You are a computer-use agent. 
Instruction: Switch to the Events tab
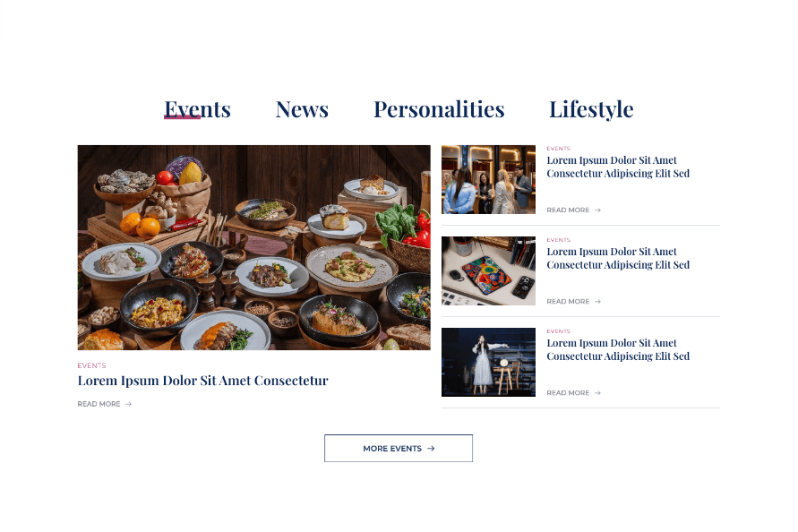pyautogui.click(x=197, y=109)
